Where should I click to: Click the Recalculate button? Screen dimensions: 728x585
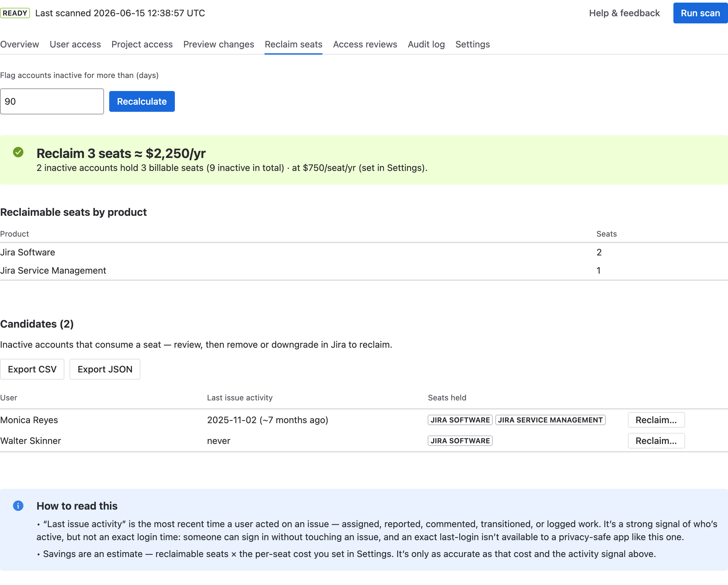click(x=142, y=101)
